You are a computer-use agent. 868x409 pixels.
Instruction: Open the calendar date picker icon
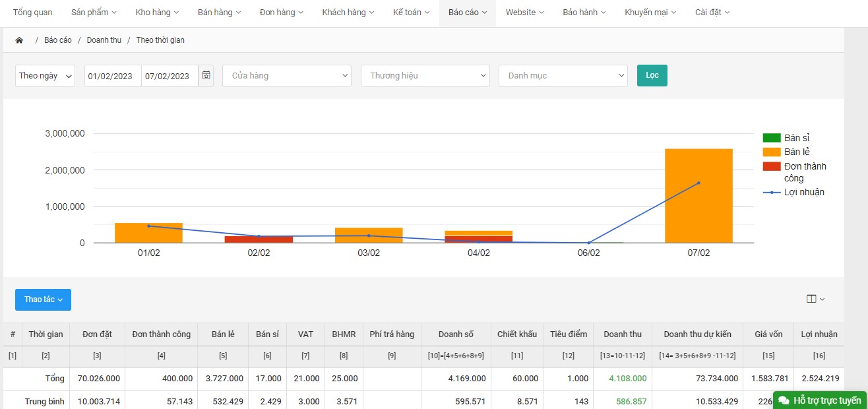point(206,76)
